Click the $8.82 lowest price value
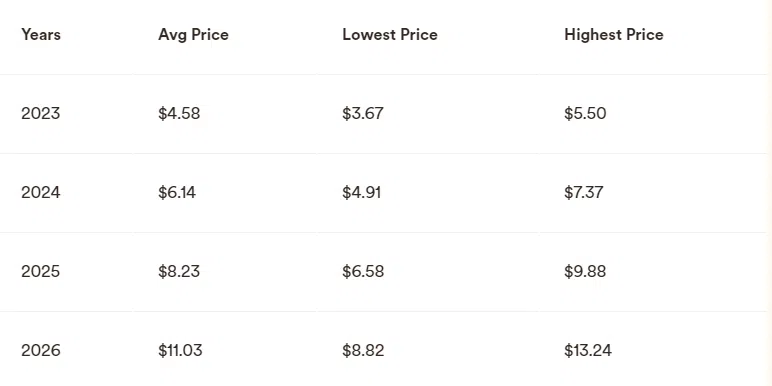 tap(363, 351)
